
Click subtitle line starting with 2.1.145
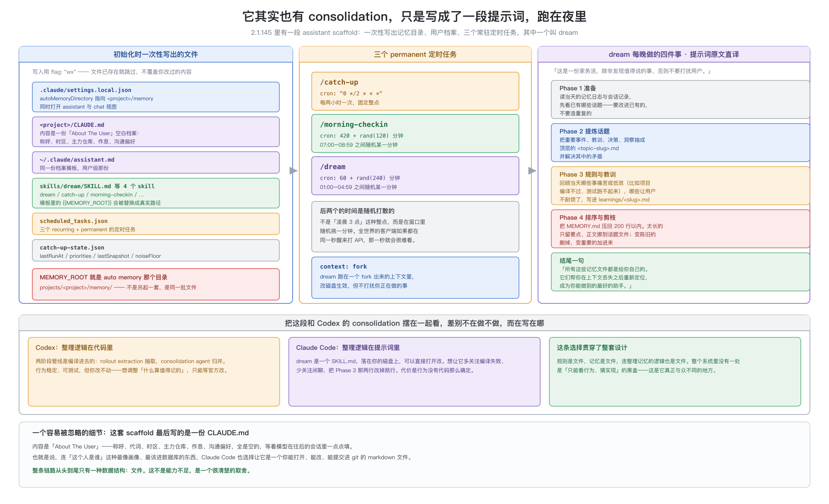(414, 33)
